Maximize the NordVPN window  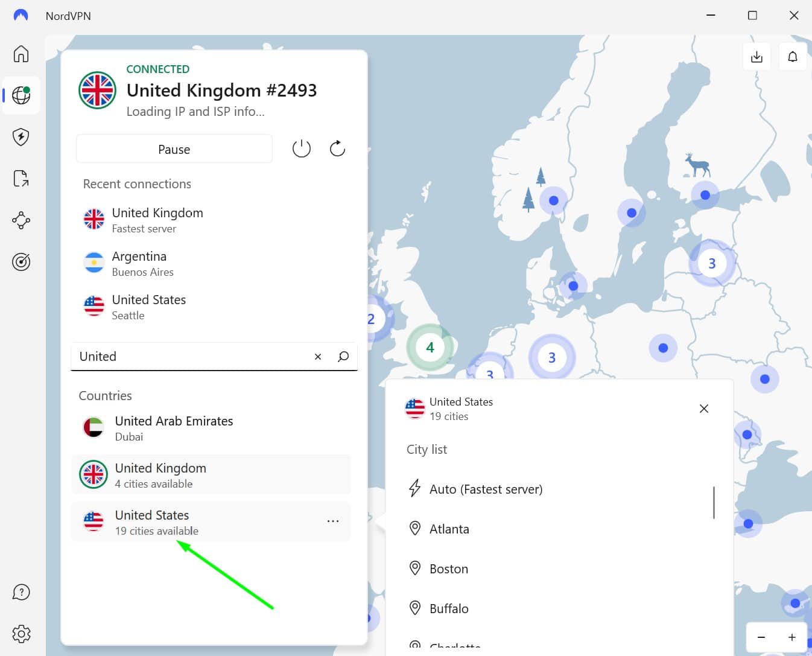tap(752, 16)
